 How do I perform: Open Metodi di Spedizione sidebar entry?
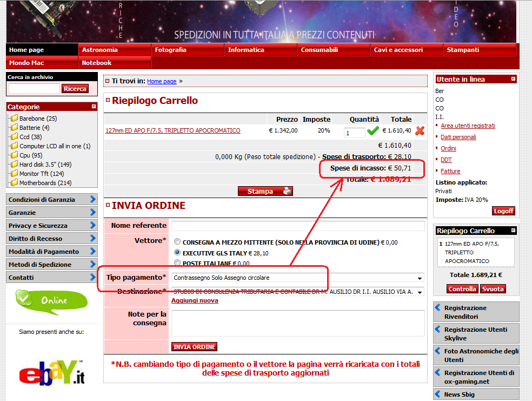point(51,264)
